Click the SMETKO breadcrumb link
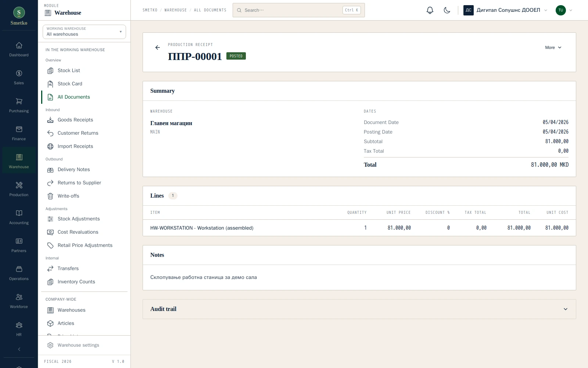Image resolution: width=588 pixels, height=368 pixels. pos(150,10)
